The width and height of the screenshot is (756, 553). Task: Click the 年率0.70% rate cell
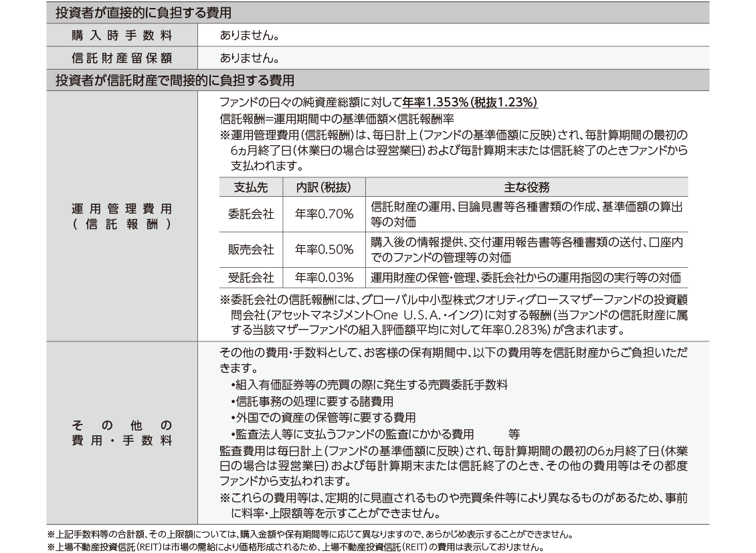click(323, 214)
